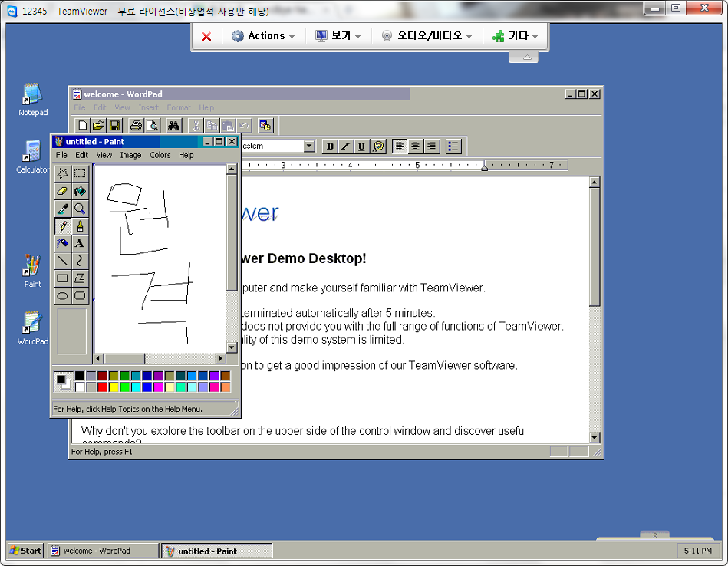Viewport: 728px width, 566px height.
Task: Choose the Eraser tool in Paint
Action: click(63, 191)
